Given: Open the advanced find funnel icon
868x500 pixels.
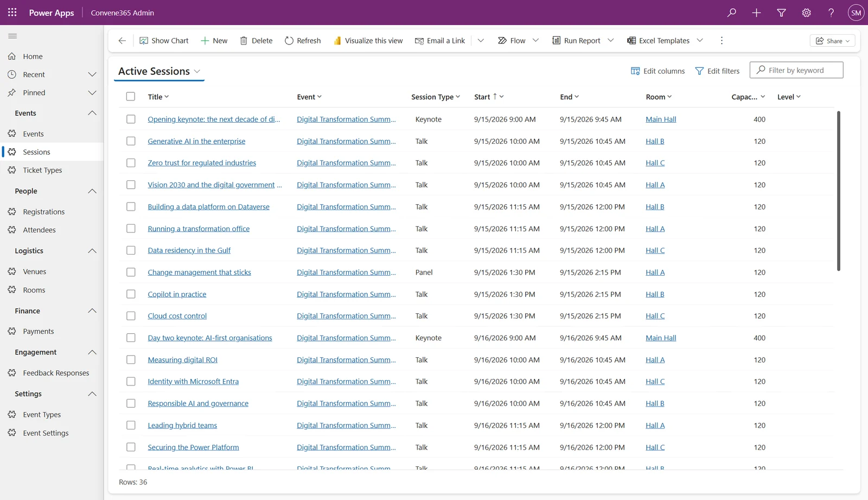Looking at the screenshot, I should click(x=782, y=12).
